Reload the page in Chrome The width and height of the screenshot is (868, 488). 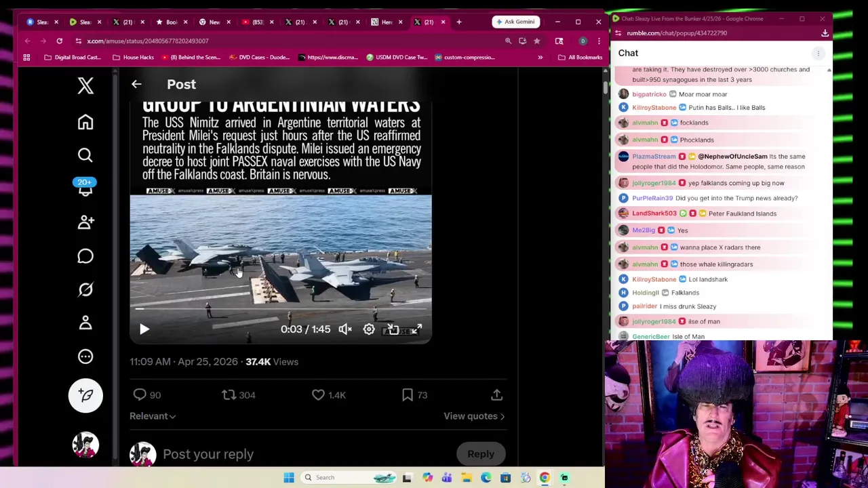60,41
